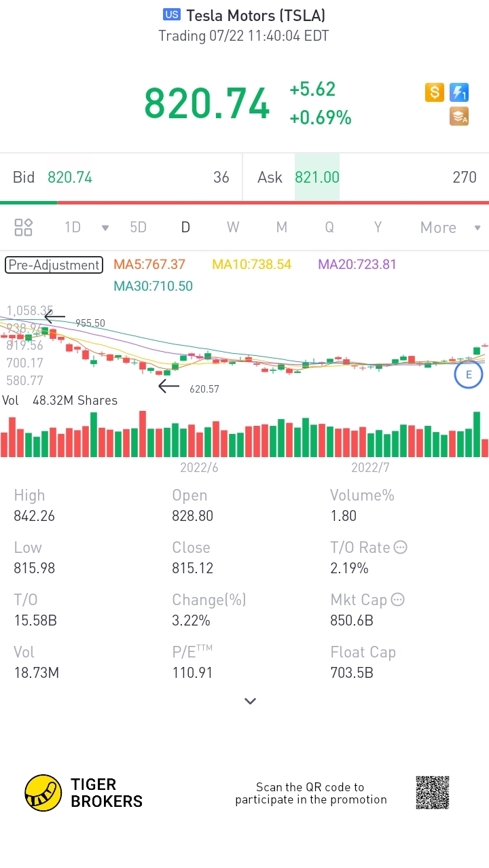Select the Y yearly chart tab
Viewport: 489px width, 868px height.
378,228
